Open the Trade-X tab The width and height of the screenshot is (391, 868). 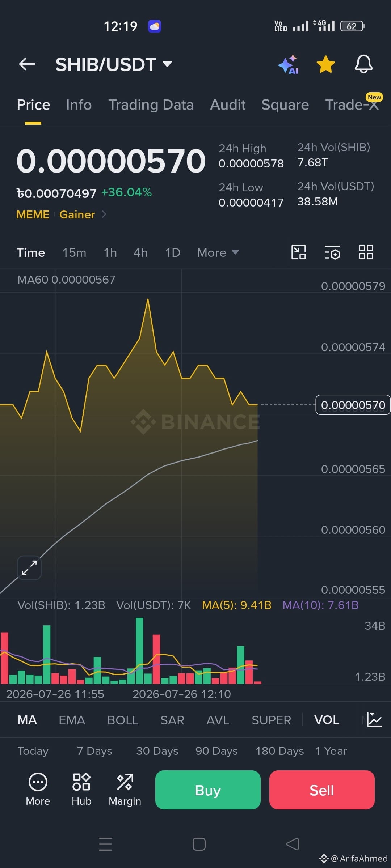click(352, 105)
